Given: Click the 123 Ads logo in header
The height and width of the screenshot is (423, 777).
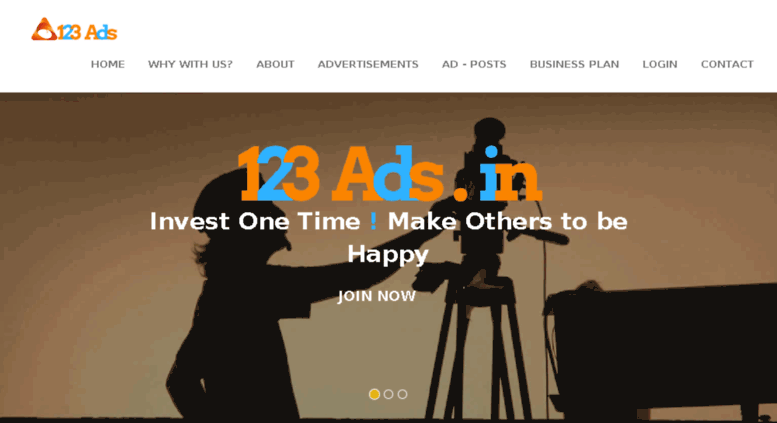Looking at the screenshot, I should [74, 30].
